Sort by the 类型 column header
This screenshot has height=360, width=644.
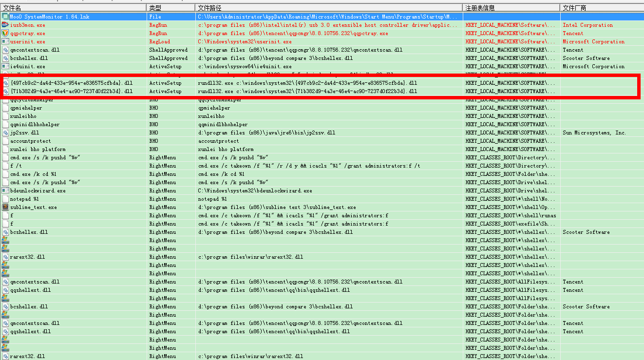(x=171, y=8)
